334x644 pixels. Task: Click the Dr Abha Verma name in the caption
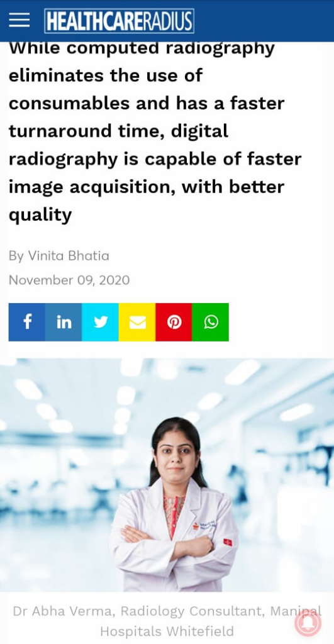click(x=62, y=611)
